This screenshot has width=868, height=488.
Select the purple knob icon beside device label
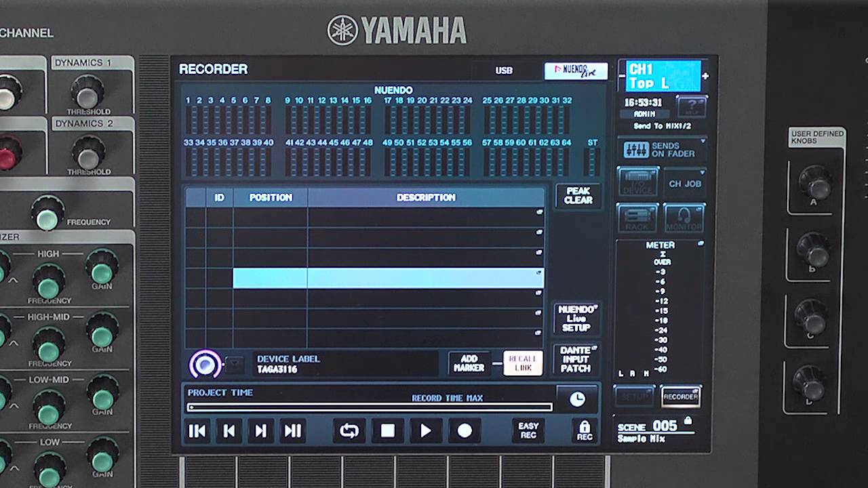(205, 365)
